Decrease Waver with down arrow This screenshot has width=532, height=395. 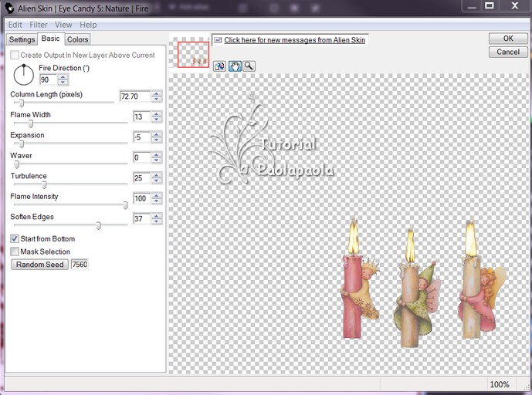tap(156, 160)
